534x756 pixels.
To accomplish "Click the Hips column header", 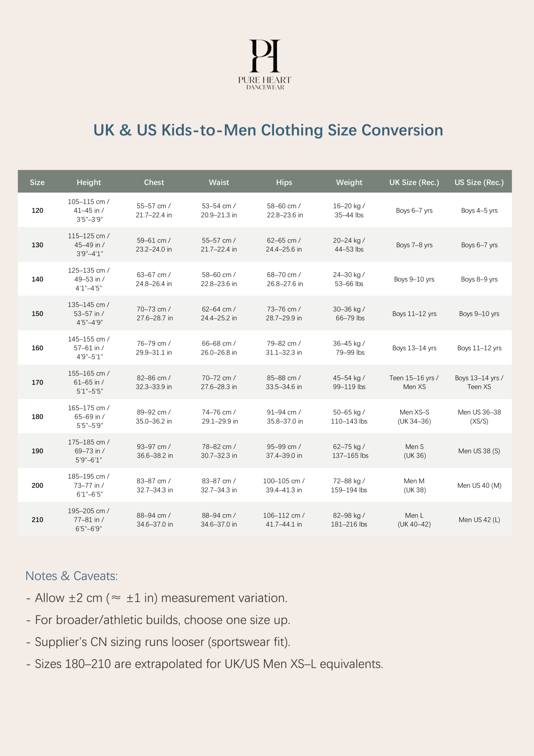I will 284,182.
